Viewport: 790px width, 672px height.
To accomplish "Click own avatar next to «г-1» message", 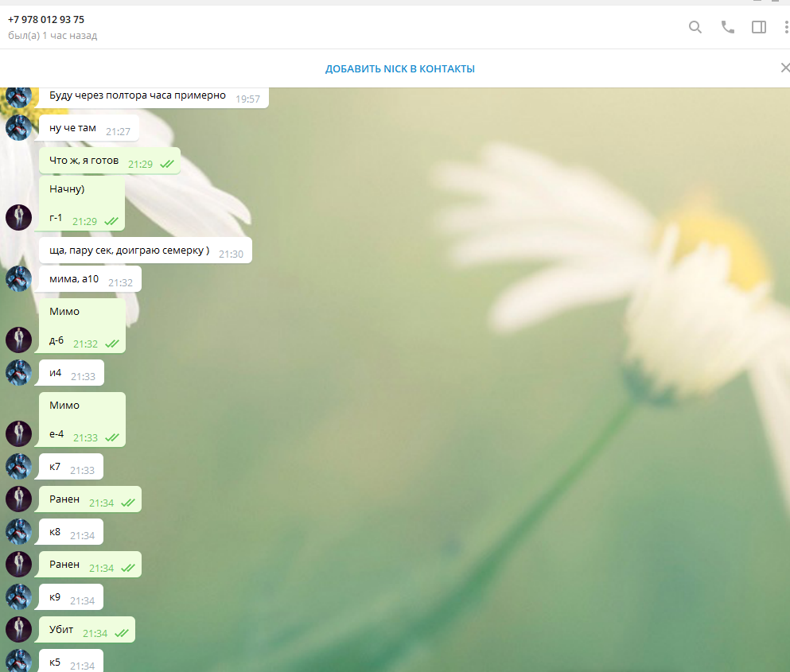I will point(18,217).
